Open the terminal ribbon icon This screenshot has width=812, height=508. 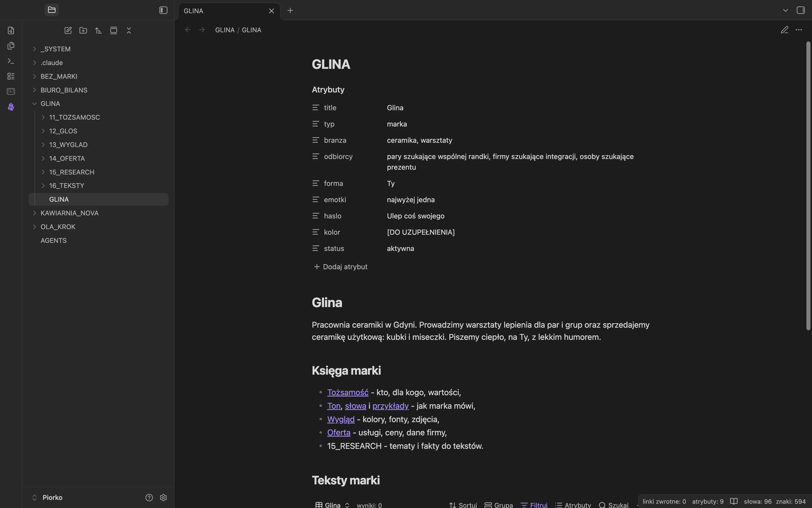coord(11,91)
